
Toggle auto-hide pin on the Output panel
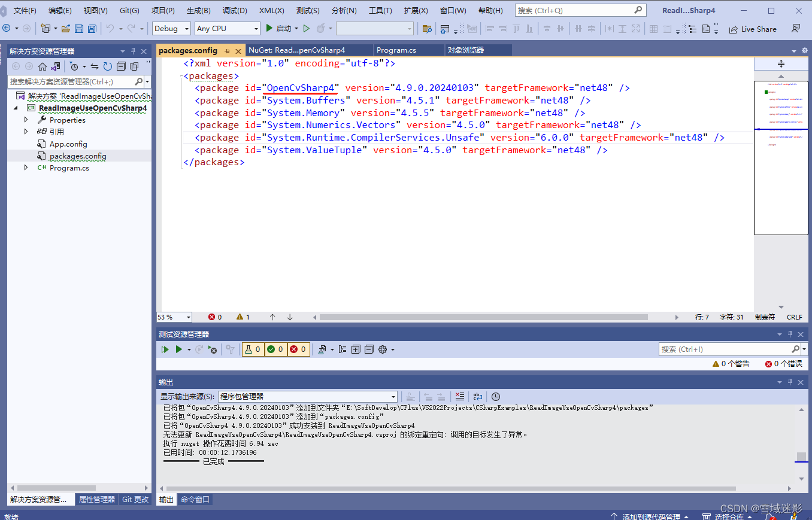pos(790,382)
